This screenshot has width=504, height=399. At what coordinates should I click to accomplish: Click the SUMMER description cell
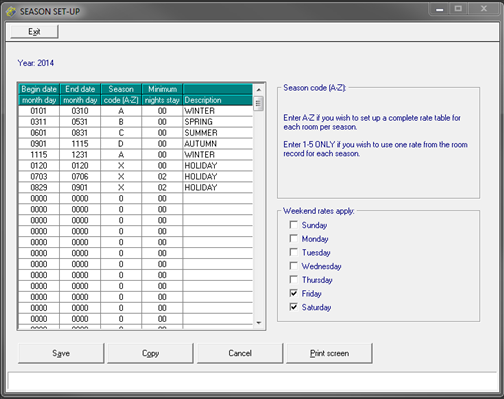click(x=218, y=133)
